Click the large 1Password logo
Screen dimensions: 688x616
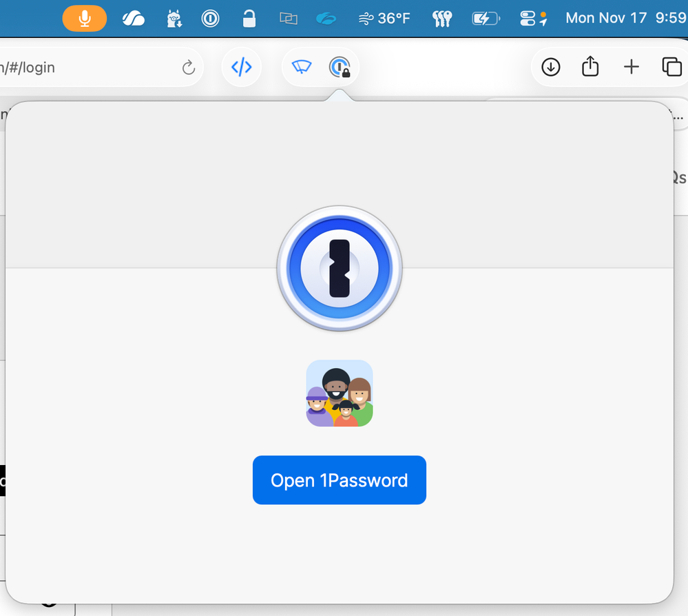click(339, 269)
